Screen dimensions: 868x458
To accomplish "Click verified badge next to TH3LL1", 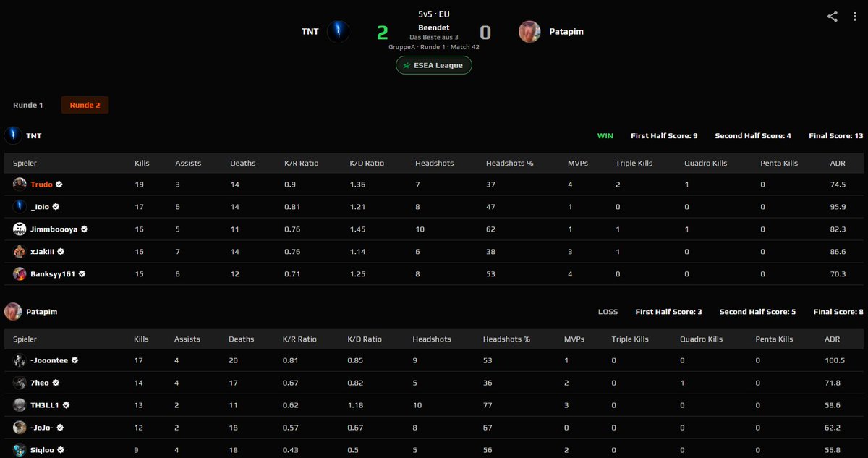I will tap(66, 405).
